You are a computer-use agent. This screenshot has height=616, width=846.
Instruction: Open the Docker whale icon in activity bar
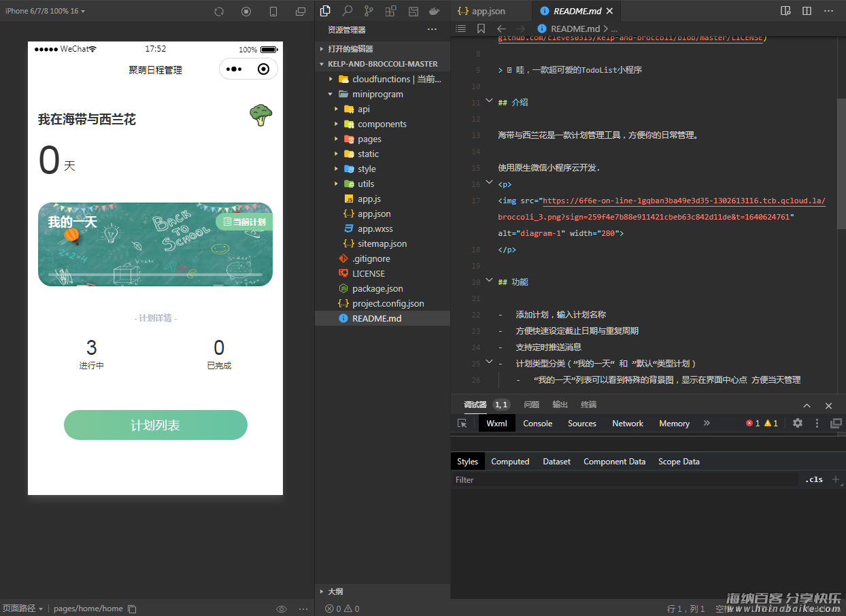[434, 11]
